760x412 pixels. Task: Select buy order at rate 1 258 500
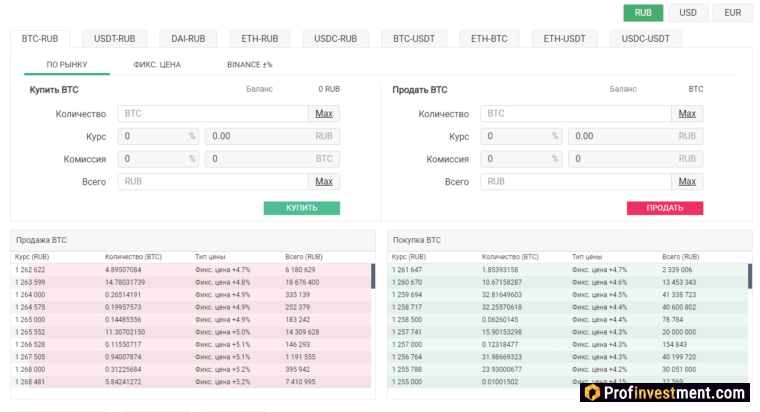[x=568, y=320]
